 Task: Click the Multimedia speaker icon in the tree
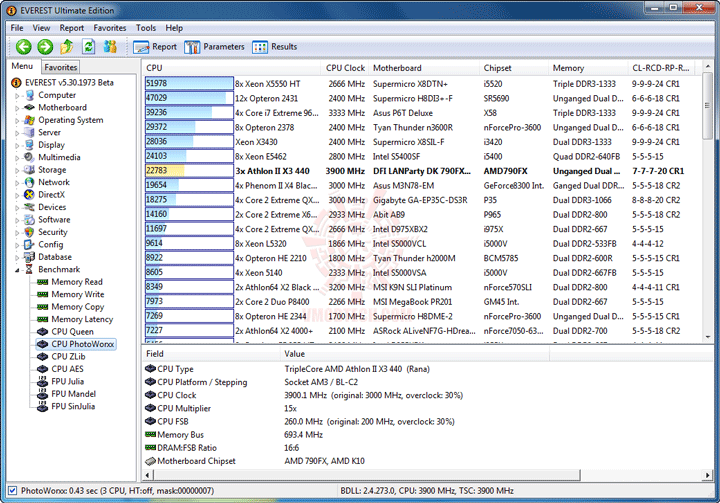coord(29,157)
